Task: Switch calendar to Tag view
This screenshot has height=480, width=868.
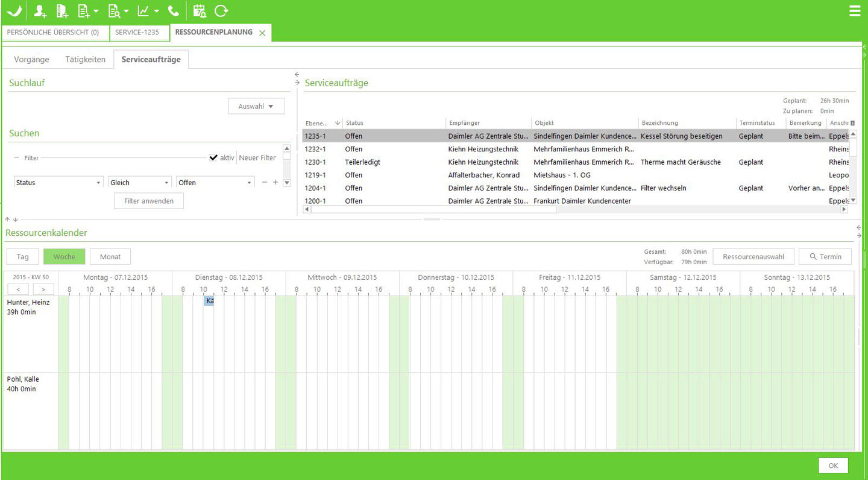Action: pos(23,257)
